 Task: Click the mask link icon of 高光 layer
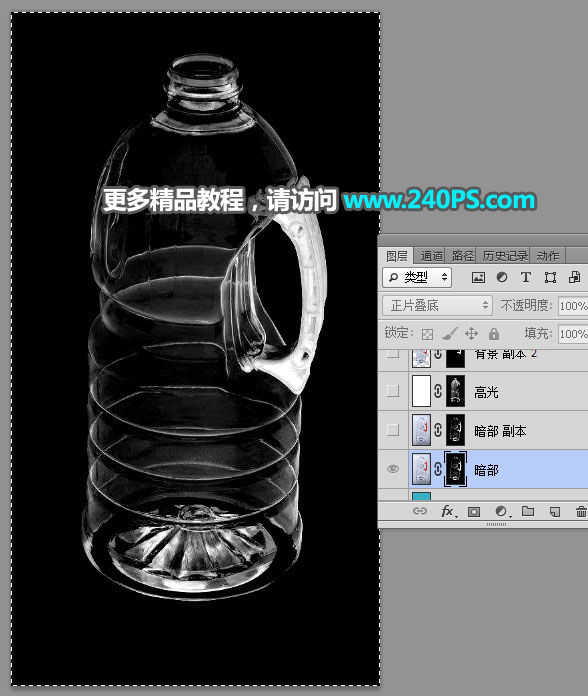point(438,391)
